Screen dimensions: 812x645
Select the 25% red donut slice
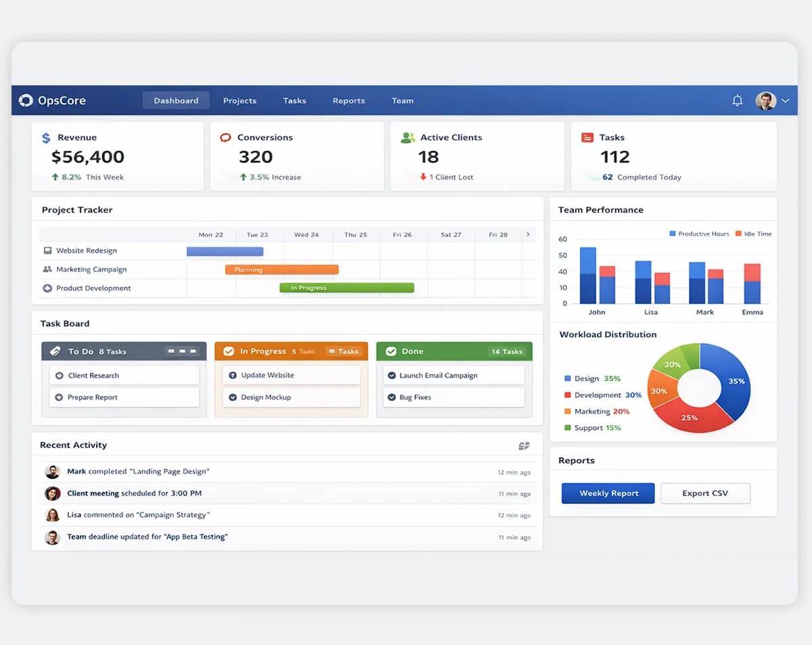click(x=690, y=416)
